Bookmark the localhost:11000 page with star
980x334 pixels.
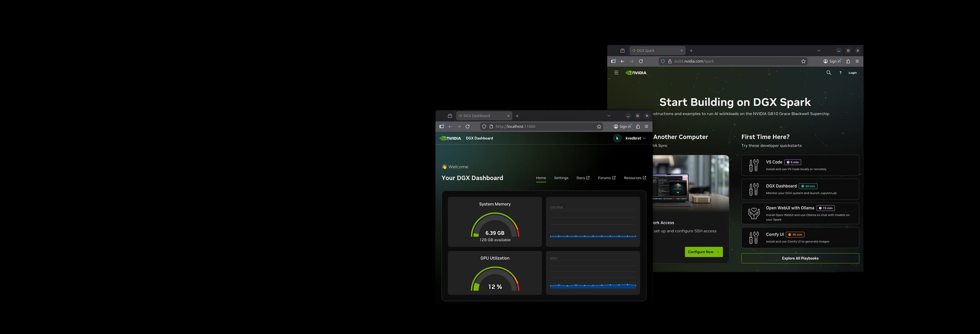coord(599,127)
